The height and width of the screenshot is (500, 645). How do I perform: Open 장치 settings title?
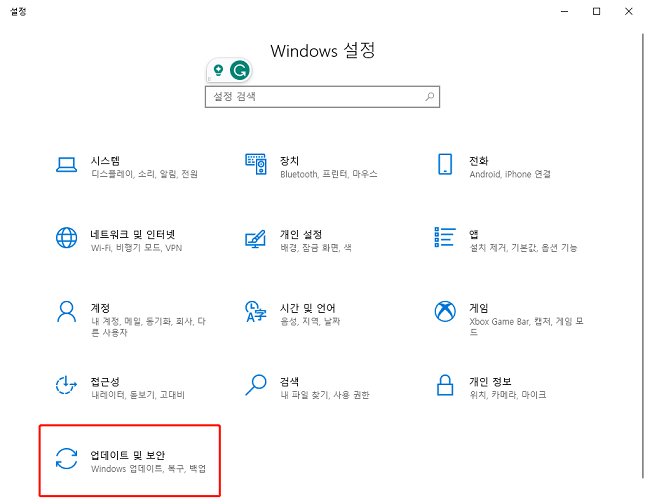pyautogui.click(x=289, y=161)
